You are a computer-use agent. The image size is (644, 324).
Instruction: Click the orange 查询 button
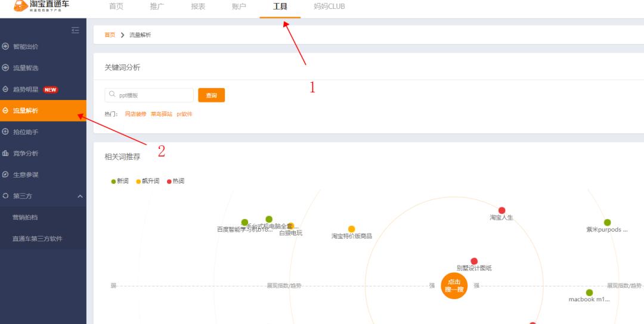[212, 95]
